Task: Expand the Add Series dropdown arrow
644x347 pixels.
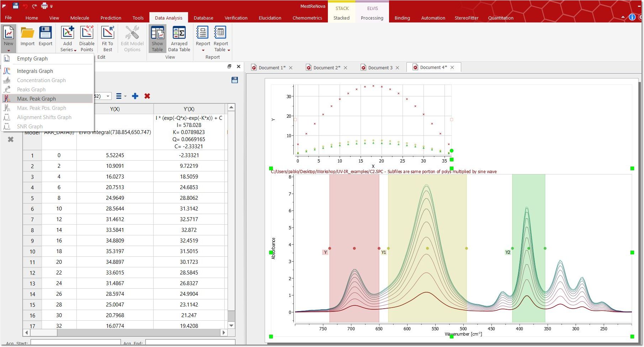Action: point(75,50)
